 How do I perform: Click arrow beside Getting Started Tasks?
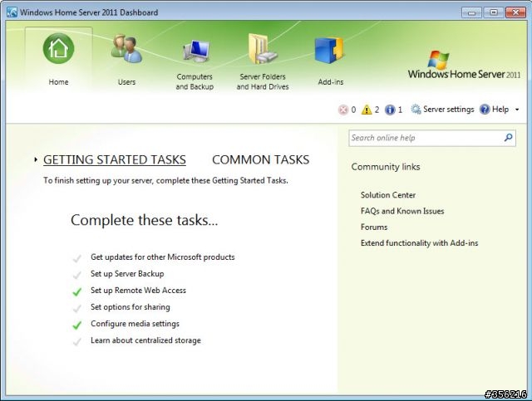(x=36, y=159)
